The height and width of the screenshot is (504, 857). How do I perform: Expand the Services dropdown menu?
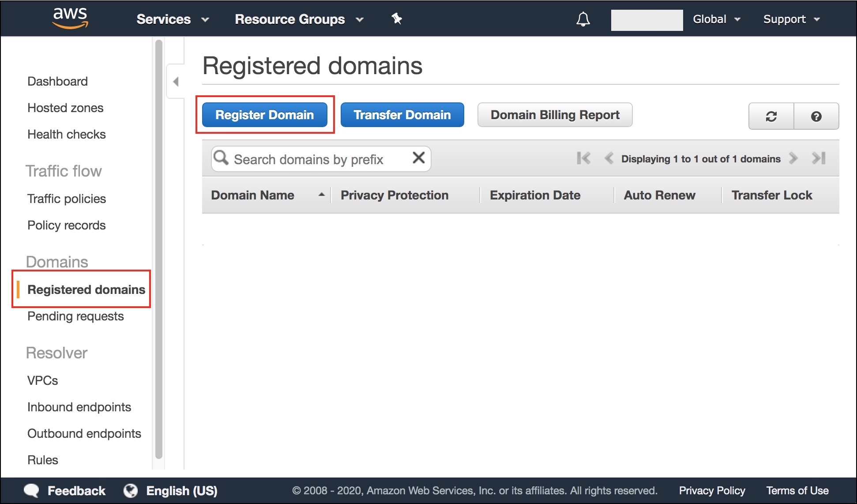[x=173, y=19]
